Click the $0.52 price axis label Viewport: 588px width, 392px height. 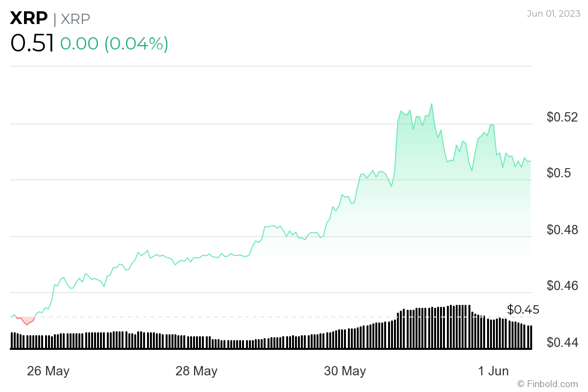pyautogui.click(x=563, y=118)
